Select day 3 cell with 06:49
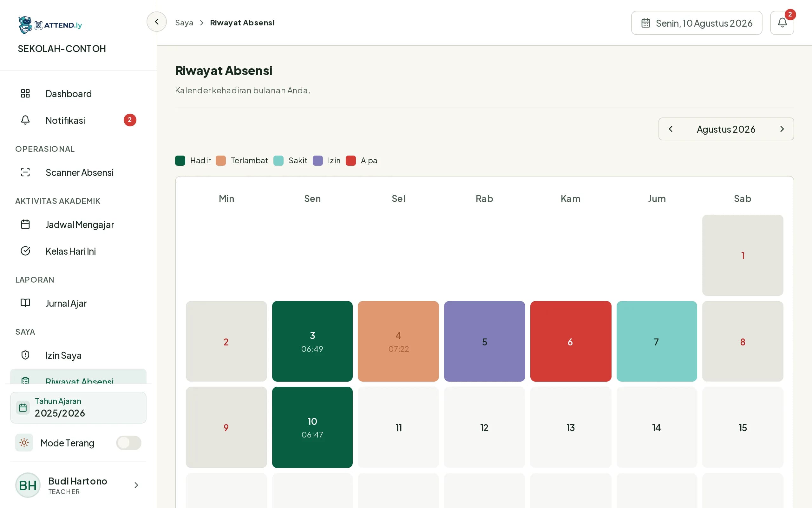Viewport: 812px width, 508px height. tap(312, 341)
